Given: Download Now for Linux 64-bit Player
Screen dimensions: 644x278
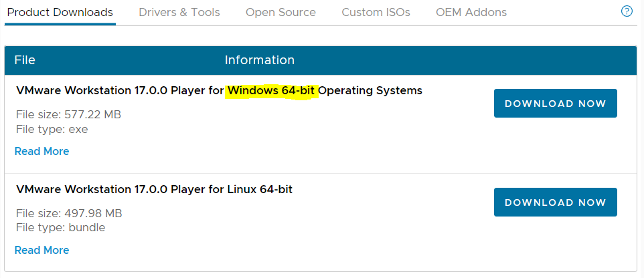Looking at the screenshot, I should pos(555,202).
